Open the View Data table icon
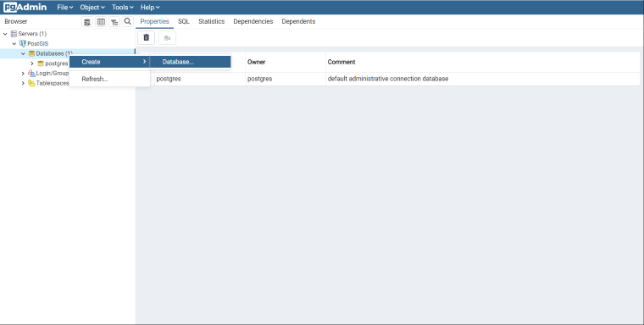Screen dimensions: 644x325 tap(101, 22)
